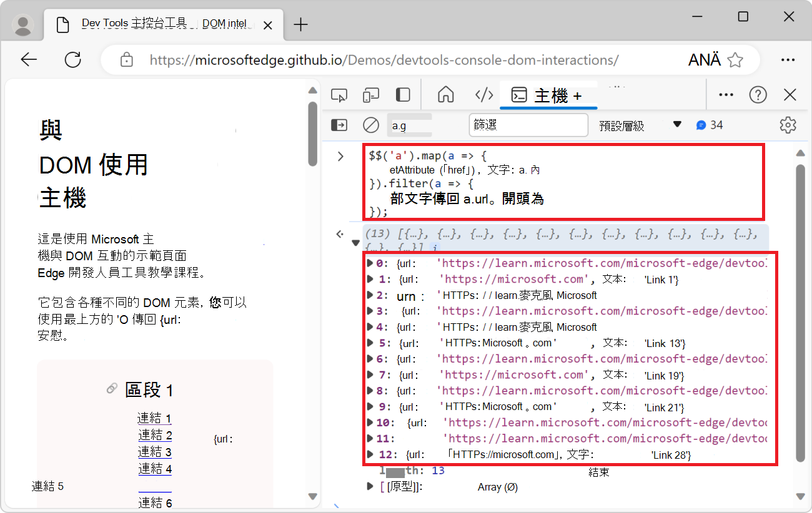Click the 連結 3 link
The height and width of the screenshot is (513, 812).
point(155,452)
